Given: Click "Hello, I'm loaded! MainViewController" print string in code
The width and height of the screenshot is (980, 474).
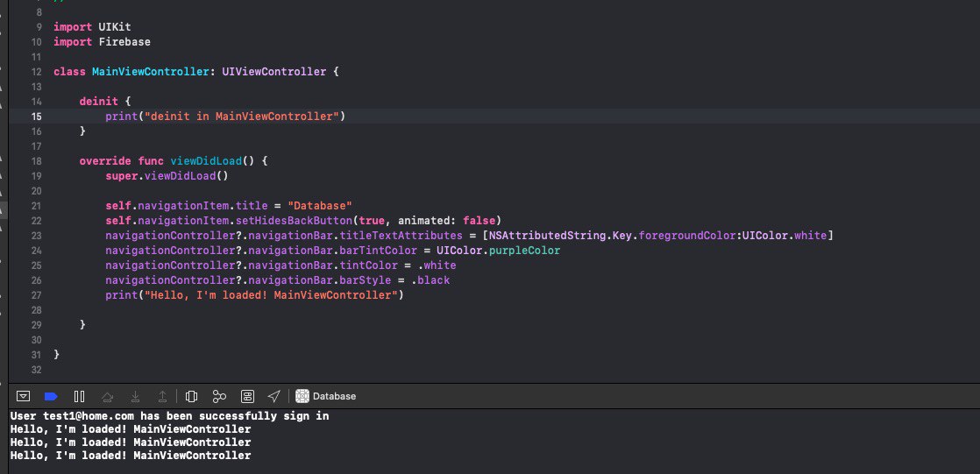Looking at the screenshot, I should click(271, 295).
